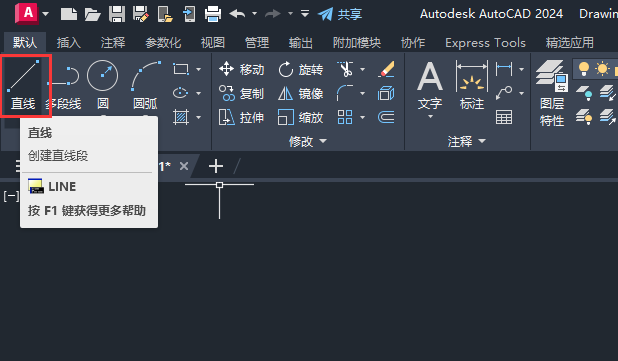Open customize quick access toolbar dropdown
Screen dimensions: 618x361
click(x=305, y=14)
